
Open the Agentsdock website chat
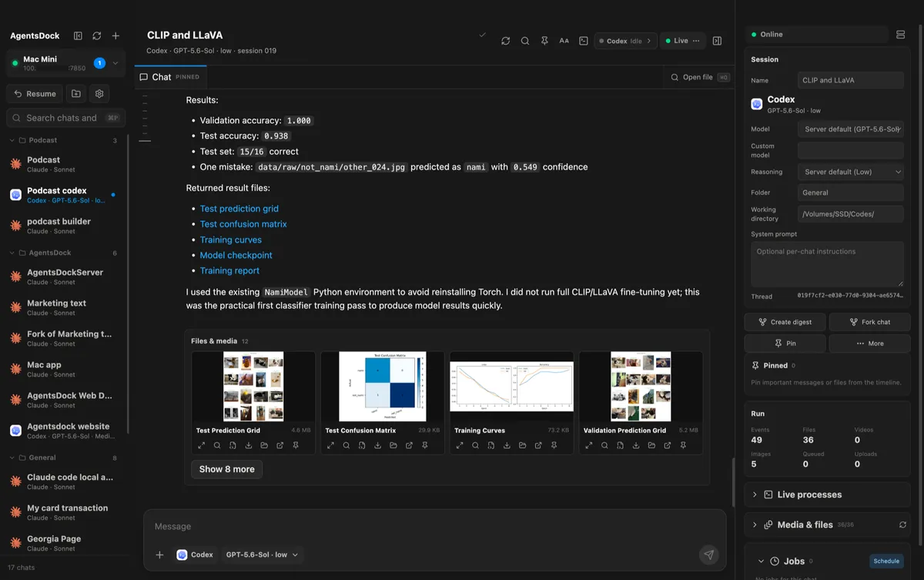point(65,431)
